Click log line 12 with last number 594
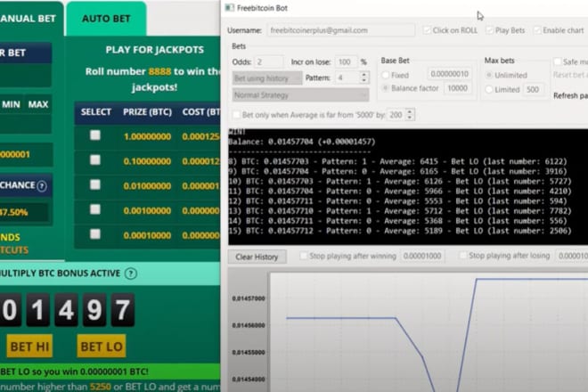The width and height of the screenshot is (588, 392). tap(398, 201)
